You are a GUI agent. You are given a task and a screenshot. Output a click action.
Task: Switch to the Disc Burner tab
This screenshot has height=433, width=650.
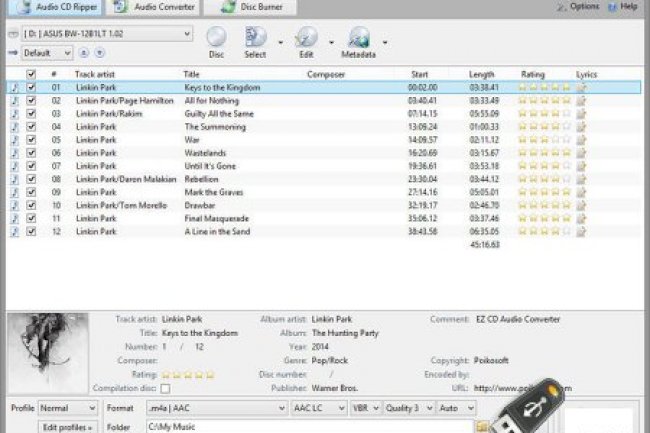click(x=250, y=7)
